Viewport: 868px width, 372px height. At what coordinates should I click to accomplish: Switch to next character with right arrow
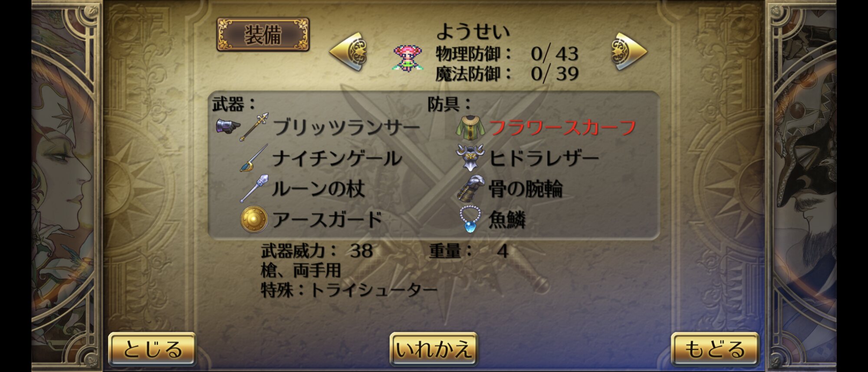pos(629,51)
